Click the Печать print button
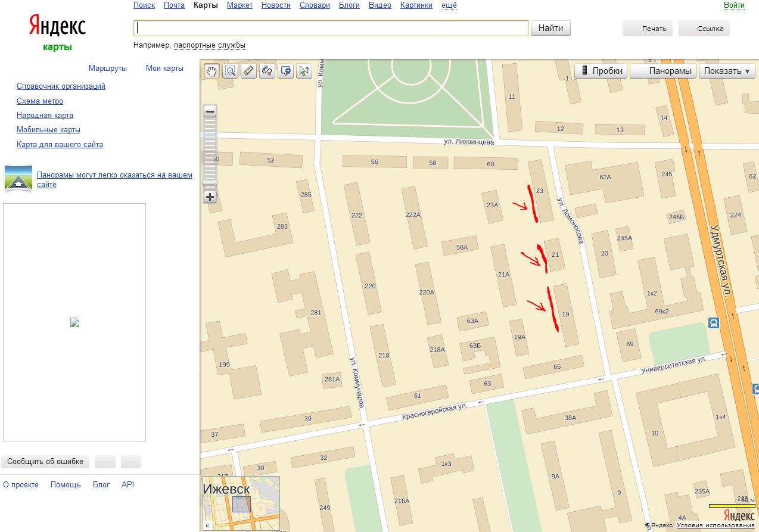This screenshot has width=759, height=532. pos(648,29)
